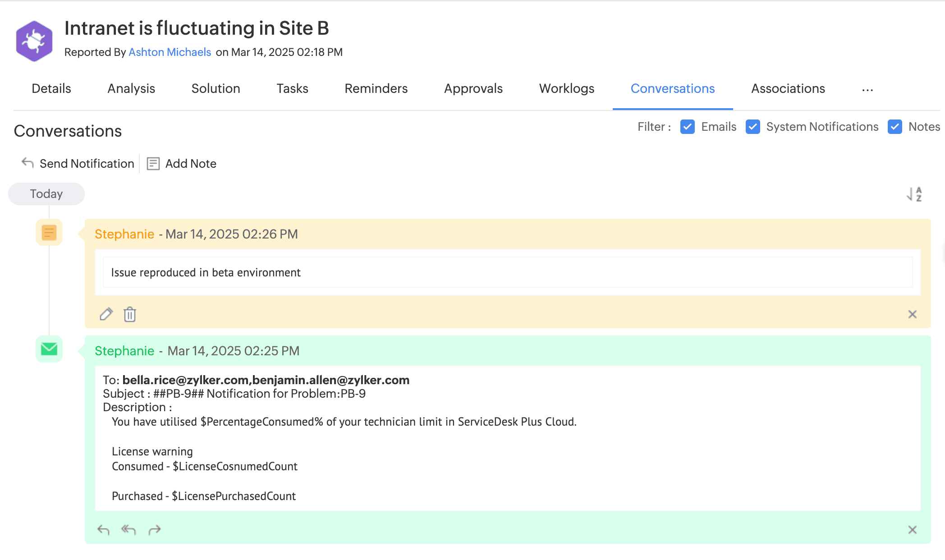Click the Add Note button

click(182, 163)
